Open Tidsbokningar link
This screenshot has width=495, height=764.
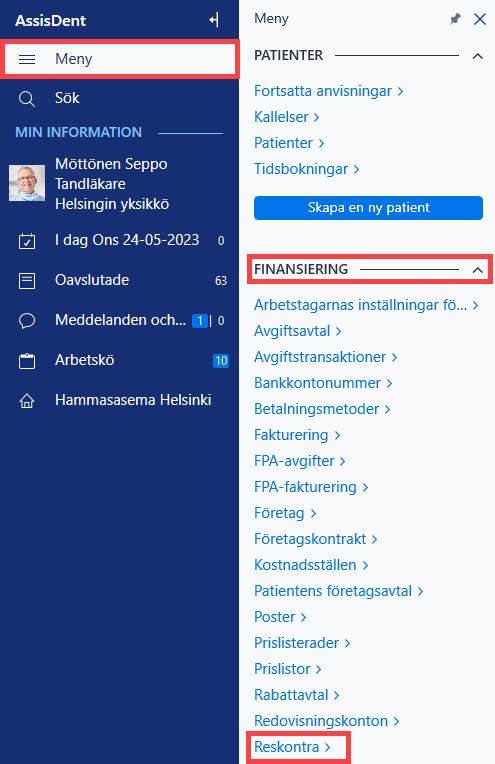tap(306, 169)
